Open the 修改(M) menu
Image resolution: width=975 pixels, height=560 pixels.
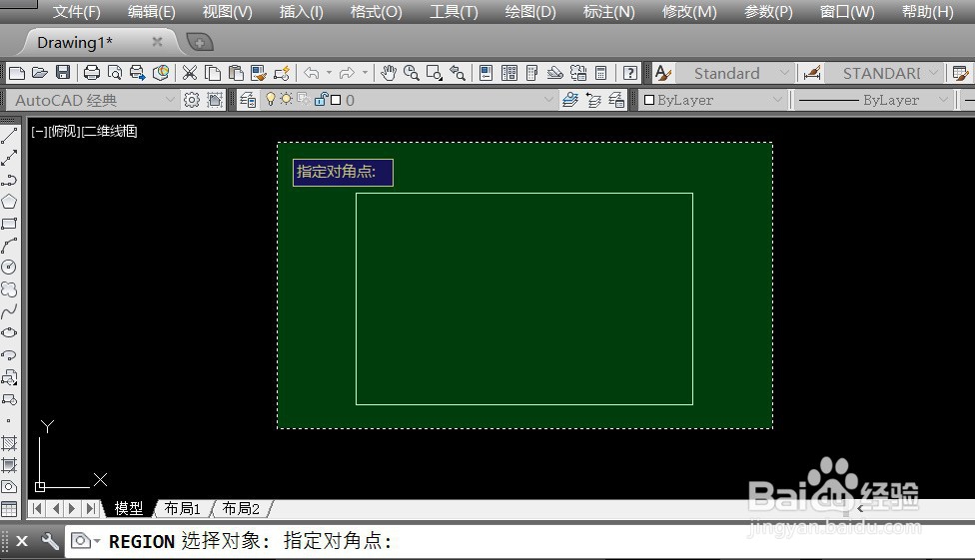click(x=689, y=11)
